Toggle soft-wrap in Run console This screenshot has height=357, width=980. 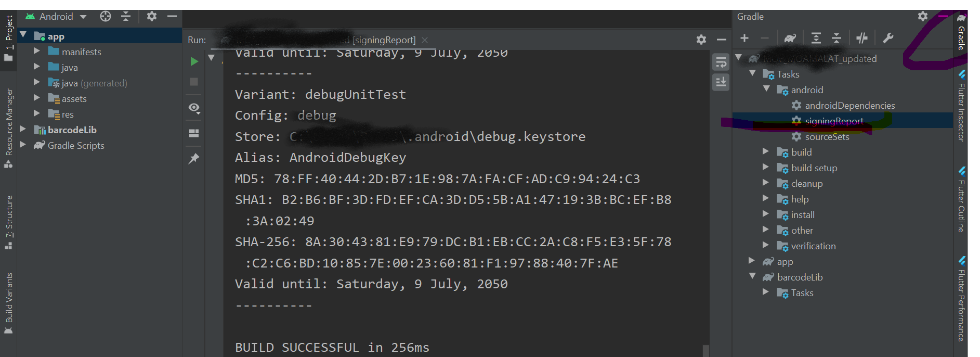[721, 62]
